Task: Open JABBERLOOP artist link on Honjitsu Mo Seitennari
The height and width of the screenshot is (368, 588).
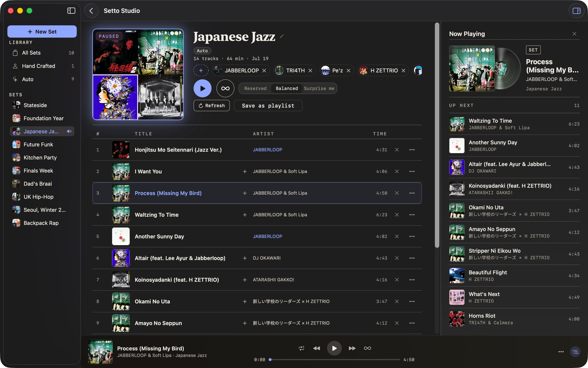Action: (x=268, y=150)
